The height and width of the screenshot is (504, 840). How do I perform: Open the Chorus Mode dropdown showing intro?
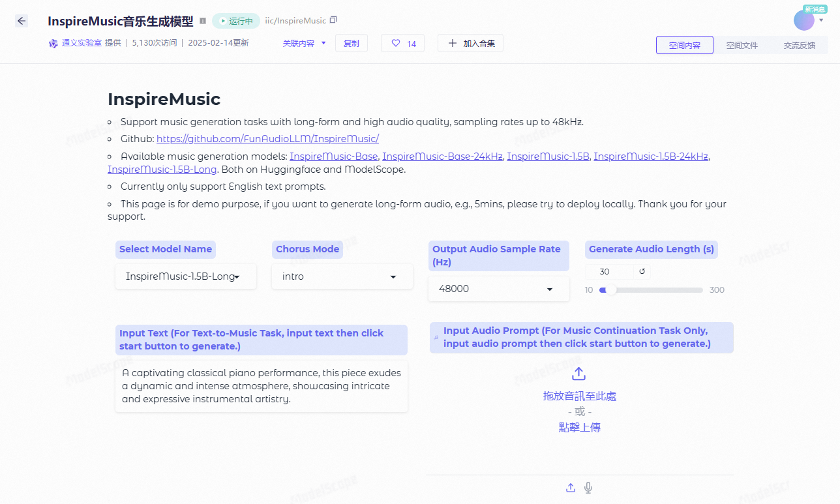(x=342, y=276)
